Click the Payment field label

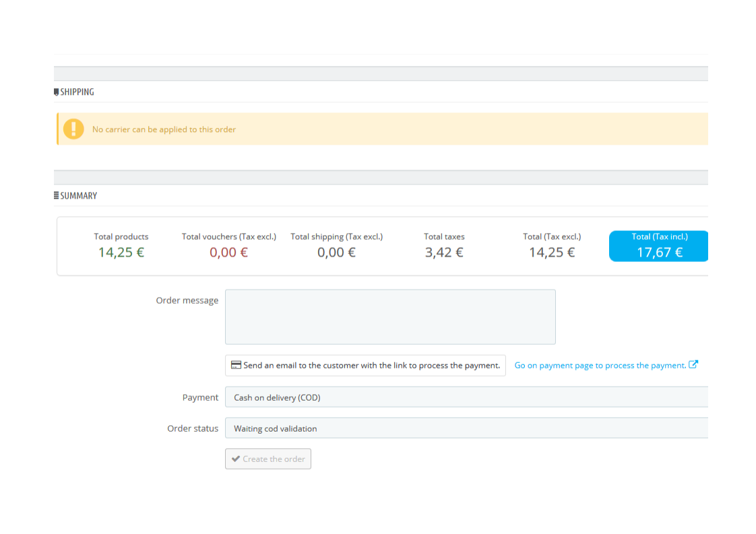click(200, 397)
